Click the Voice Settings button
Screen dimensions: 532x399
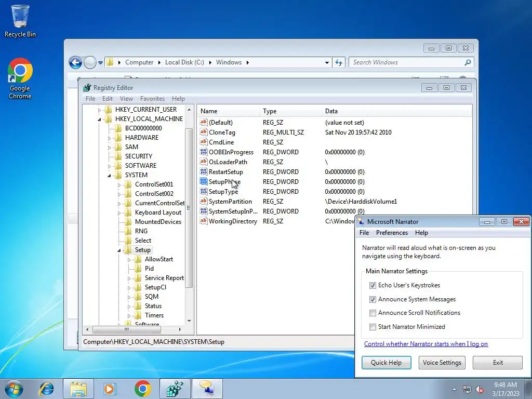[442, 362]
